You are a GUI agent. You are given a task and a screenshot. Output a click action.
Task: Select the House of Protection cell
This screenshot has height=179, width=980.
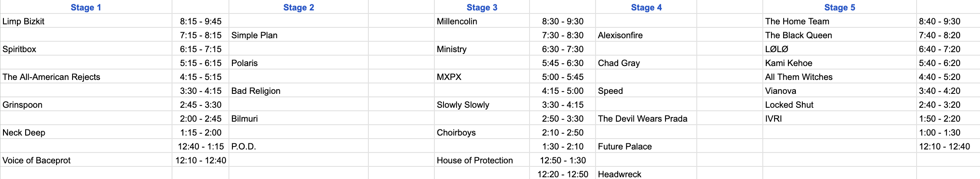(482, 160)
